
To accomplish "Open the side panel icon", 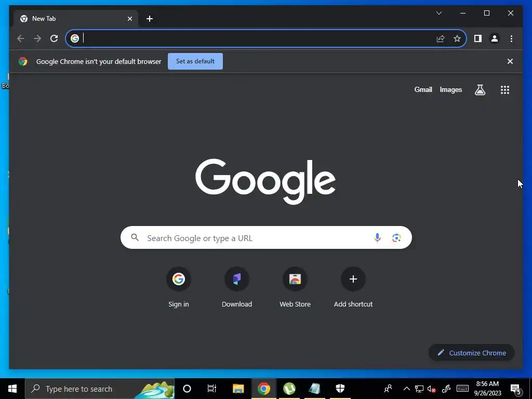I will click(478, 38).
